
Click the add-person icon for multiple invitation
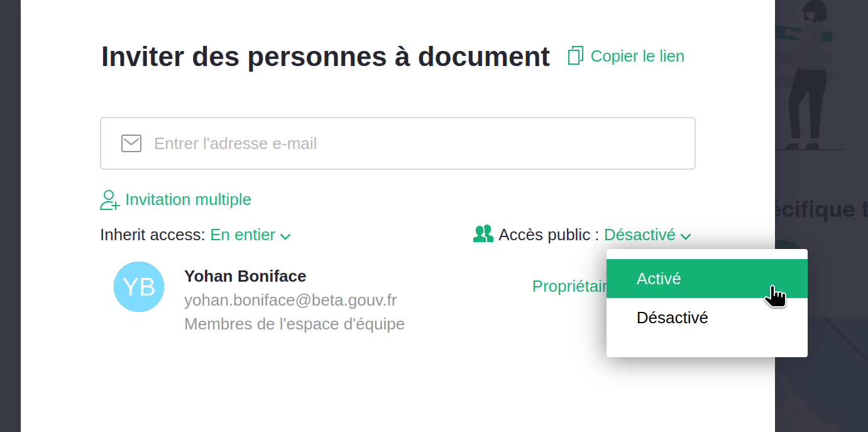109,200
